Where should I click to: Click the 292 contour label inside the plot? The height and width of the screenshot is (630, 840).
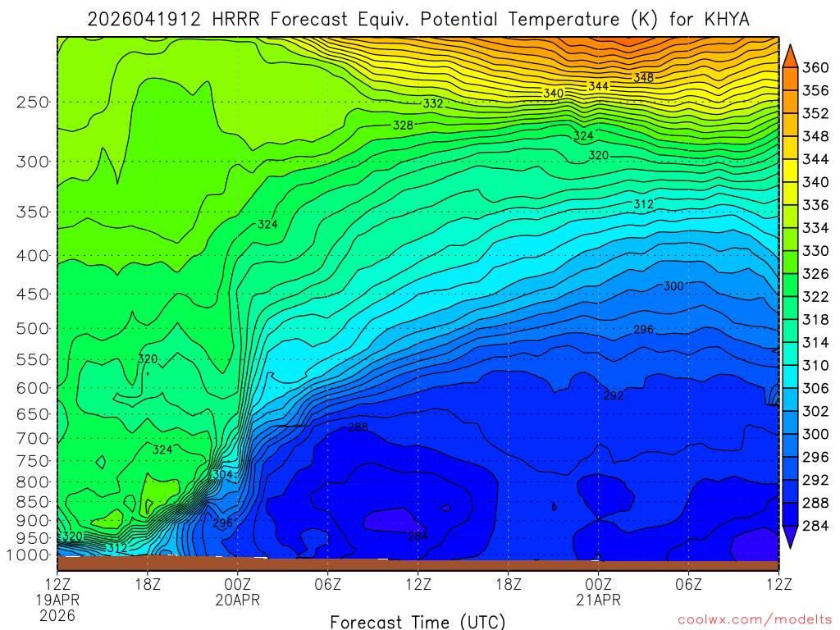[614, 395]
